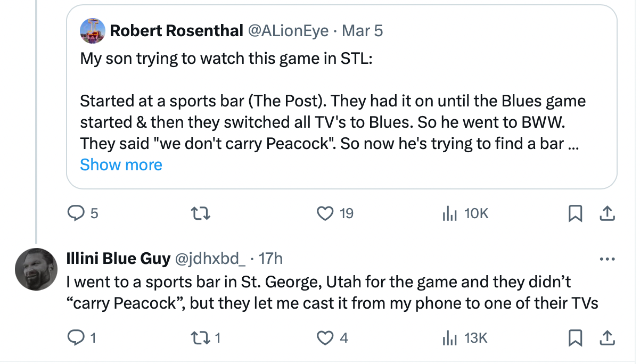Viewport: 640px width, 364px height.
Task: Open the 17h timestamp link
Action: [270, 259]
